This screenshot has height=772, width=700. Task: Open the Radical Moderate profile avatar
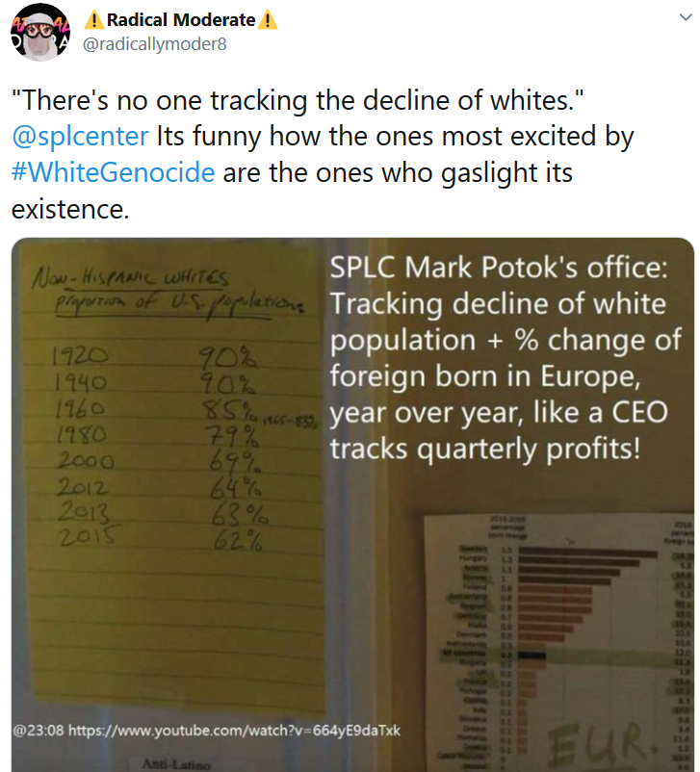pos(39,32)
